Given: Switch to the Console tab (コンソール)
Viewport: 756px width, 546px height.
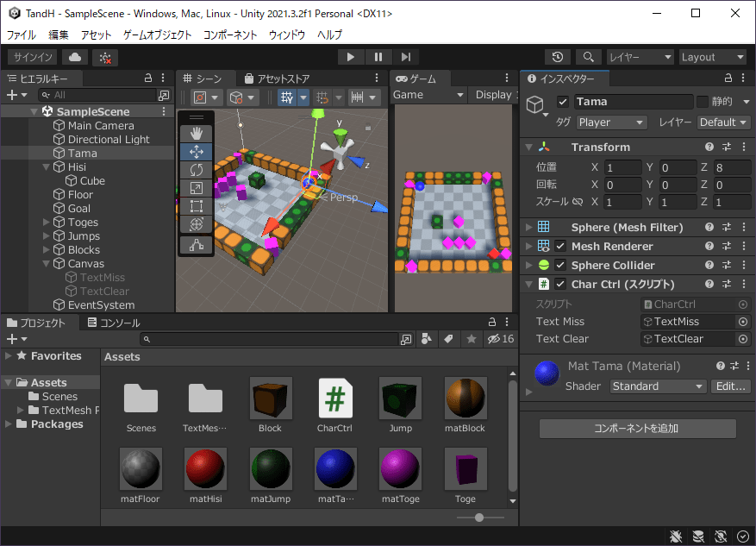Looking at the screenshot, I should coord(114,323).
